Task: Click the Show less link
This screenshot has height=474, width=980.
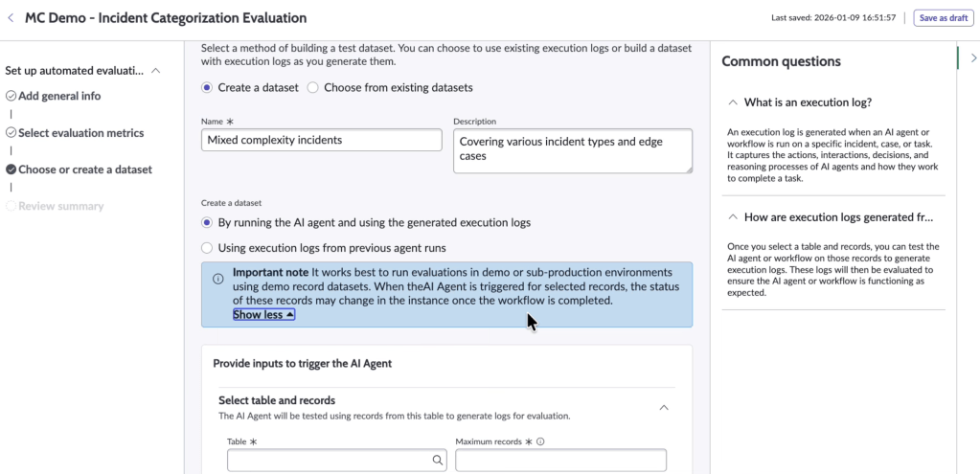Action: (x=263, y=314)
